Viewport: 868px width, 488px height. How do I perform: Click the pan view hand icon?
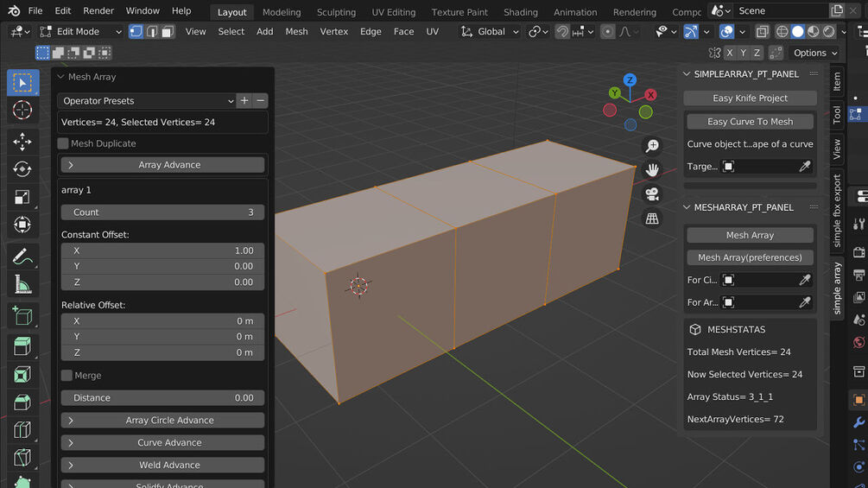point(652,170)
